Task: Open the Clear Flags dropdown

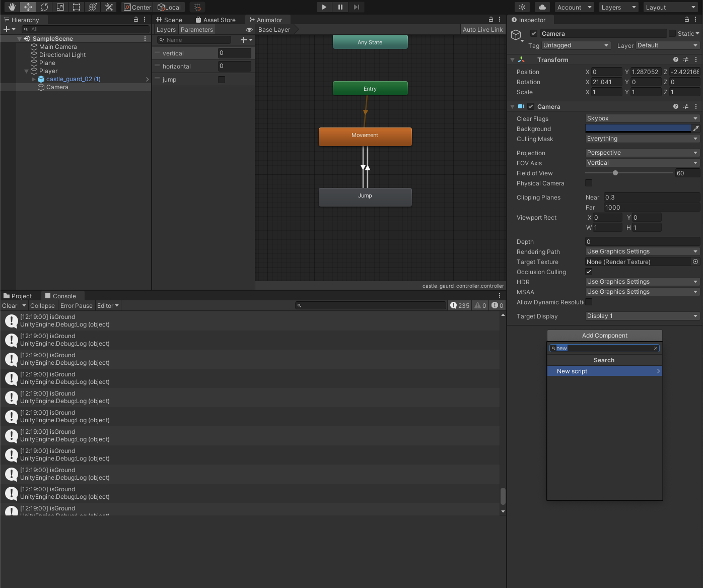Action: [x=642, y=118]
